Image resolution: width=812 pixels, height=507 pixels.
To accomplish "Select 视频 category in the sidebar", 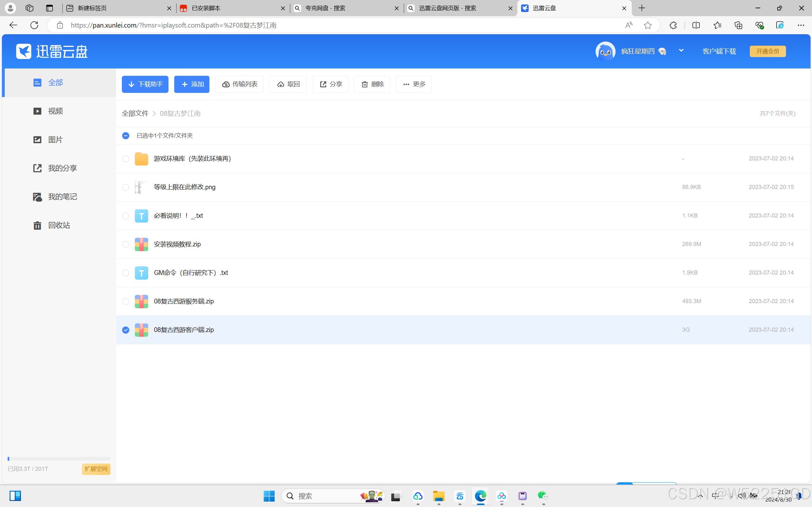I will click(x=55, y=111).
